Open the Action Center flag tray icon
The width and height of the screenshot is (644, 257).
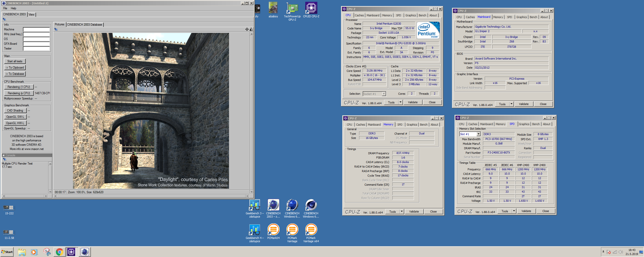(609, 252)
